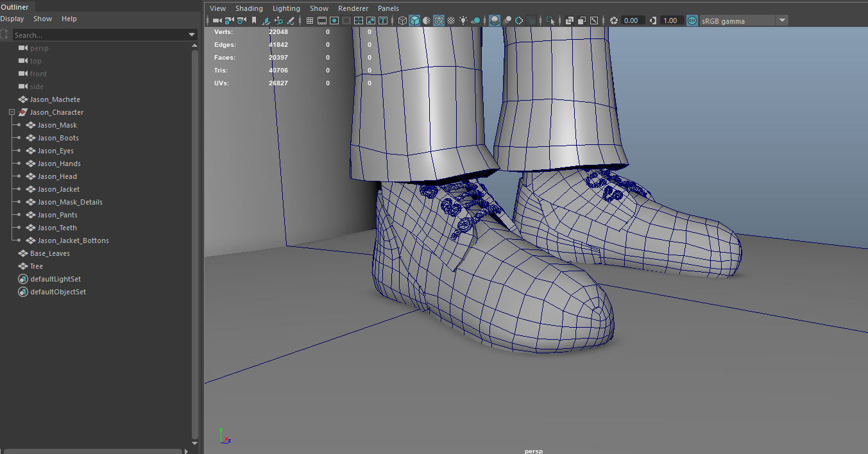Click the Gamma reset icon
This screenshot has width=868, height=454.
click(654, 21)
